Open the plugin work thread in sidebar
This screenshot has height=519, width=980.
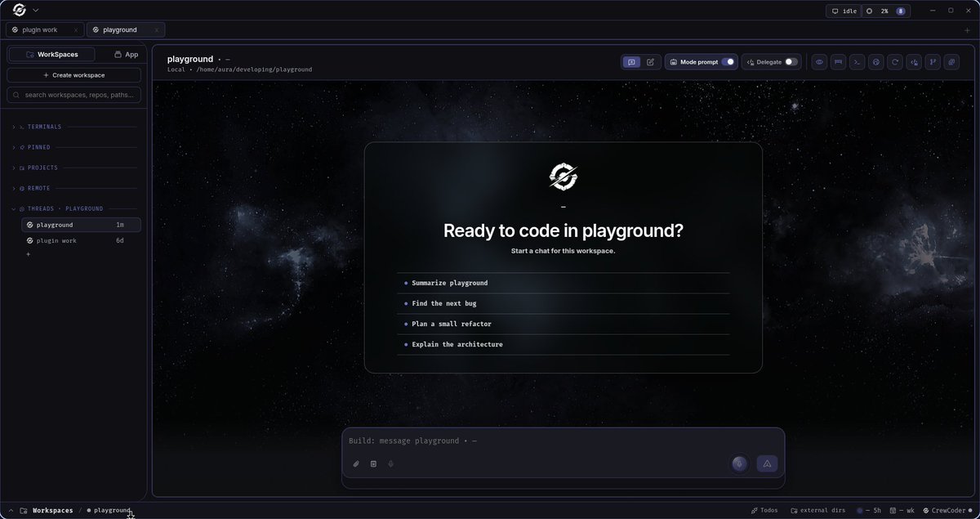coord(81,241)
